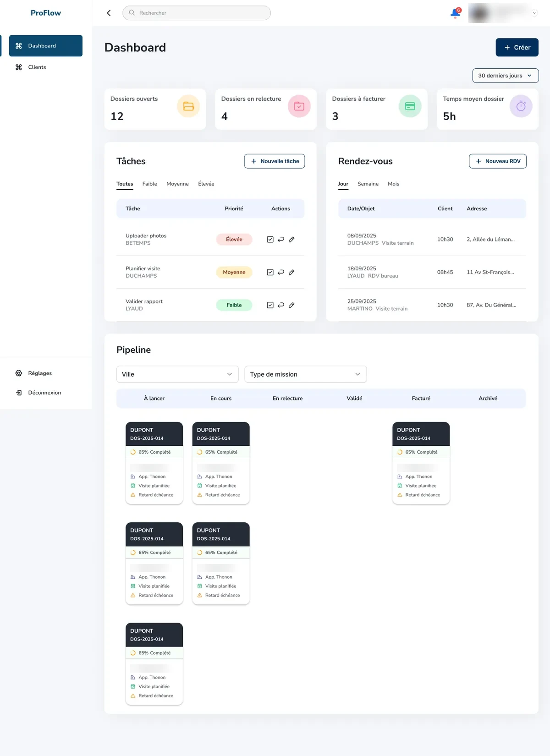Click the Dossiers ouverts folder icon
Screen dimensions: 550x756
pos(188,106)
